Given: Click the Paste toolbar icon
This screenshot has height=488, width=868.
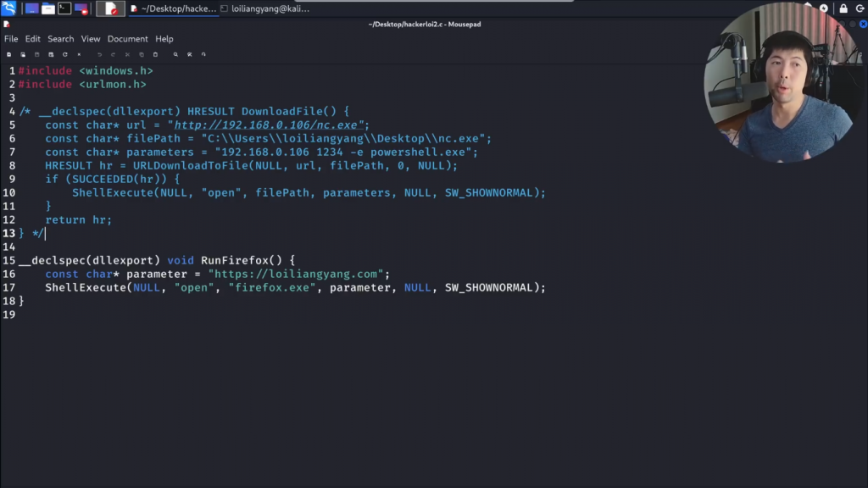Looking at the screenshot, I should 156,55.
